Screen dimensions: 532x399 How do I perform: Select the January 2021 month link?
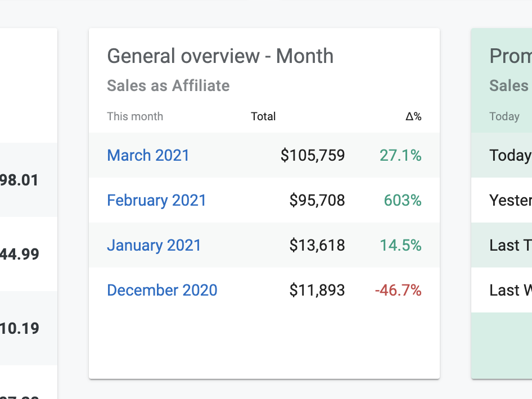click(154, 245)
